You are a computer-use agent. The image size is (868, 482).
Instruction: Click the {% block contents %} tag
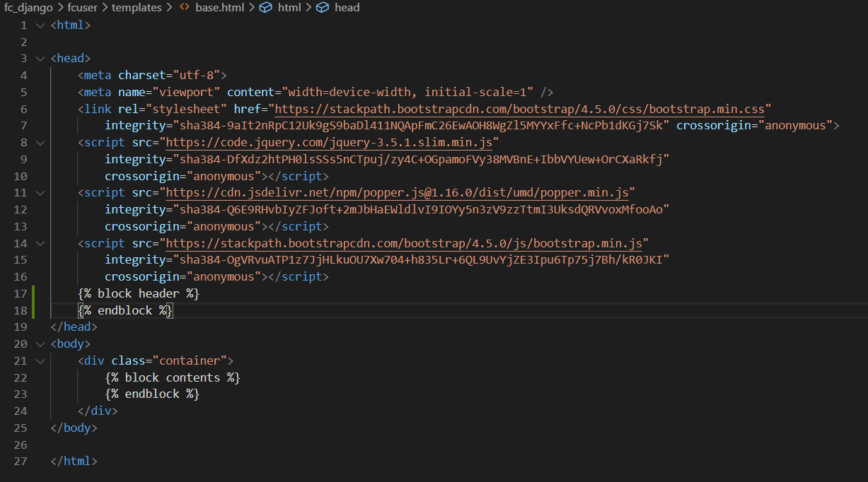pyautogui.click(x=173, y=377)
